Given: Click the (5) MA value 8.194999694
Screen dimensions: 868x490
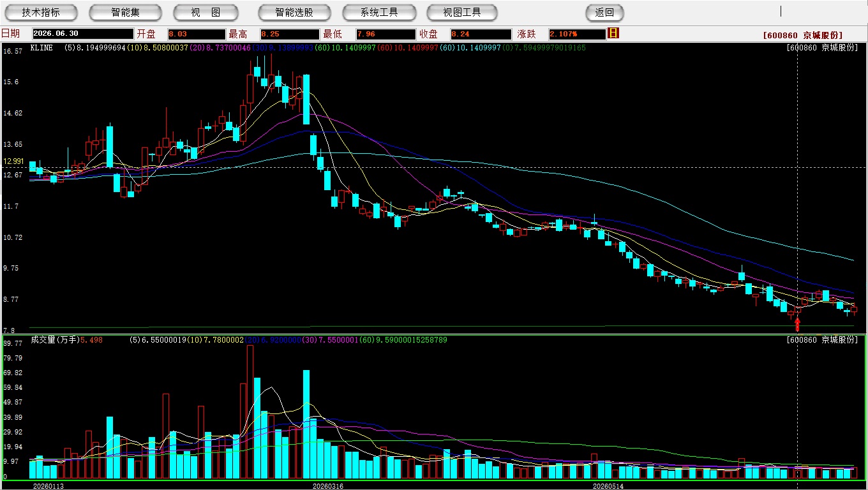Looking at the screenshot, I should tap(96, 48).
